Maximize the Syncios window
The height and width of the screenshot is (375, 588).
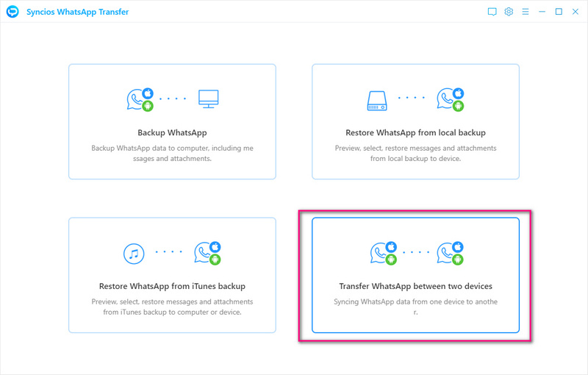coord(559,12)
